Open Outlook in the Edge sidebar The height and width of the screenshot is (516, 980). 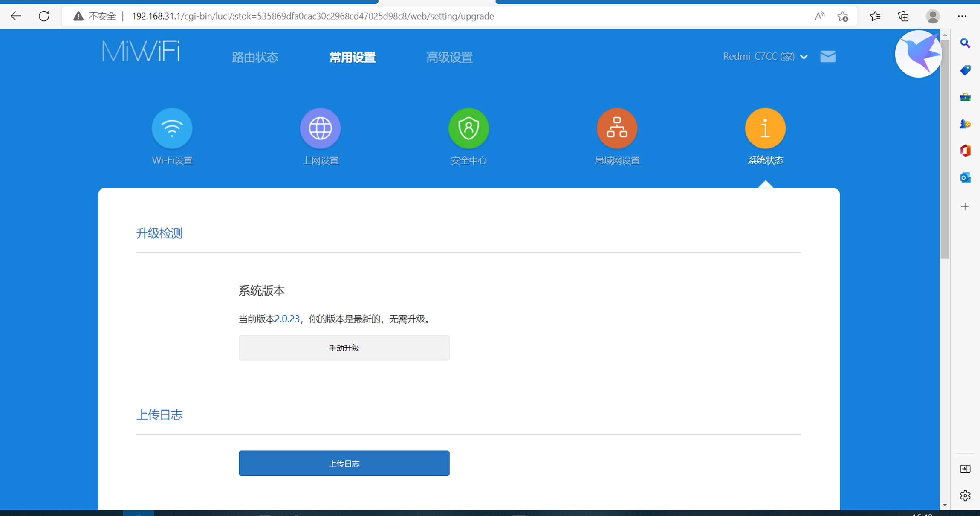point(965,177)
